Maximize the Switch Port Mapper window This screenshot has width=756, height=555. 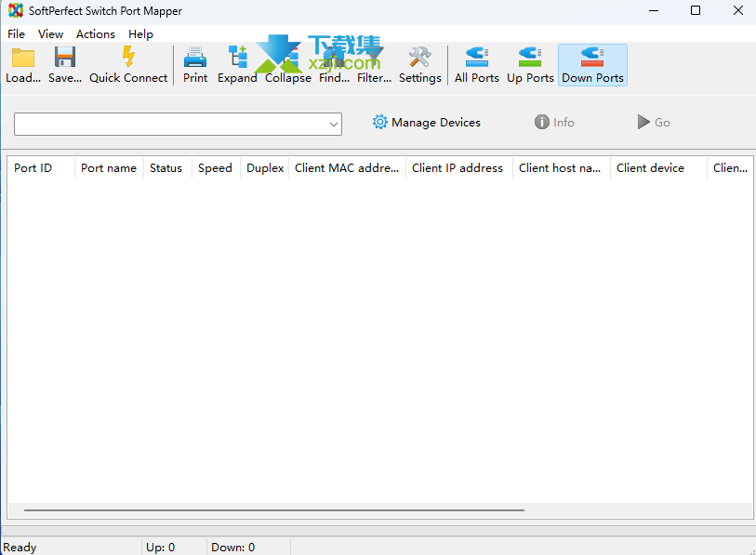pos(696,10)
